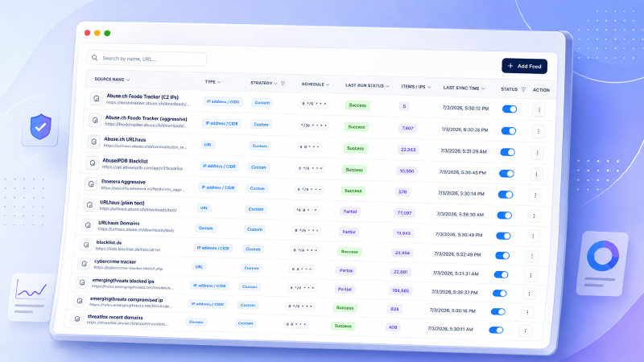The width and height of the screenshot is (644, 362).
Task: Open actions menu for Abuse.ch URLhaus
Action: coord(537,153)
